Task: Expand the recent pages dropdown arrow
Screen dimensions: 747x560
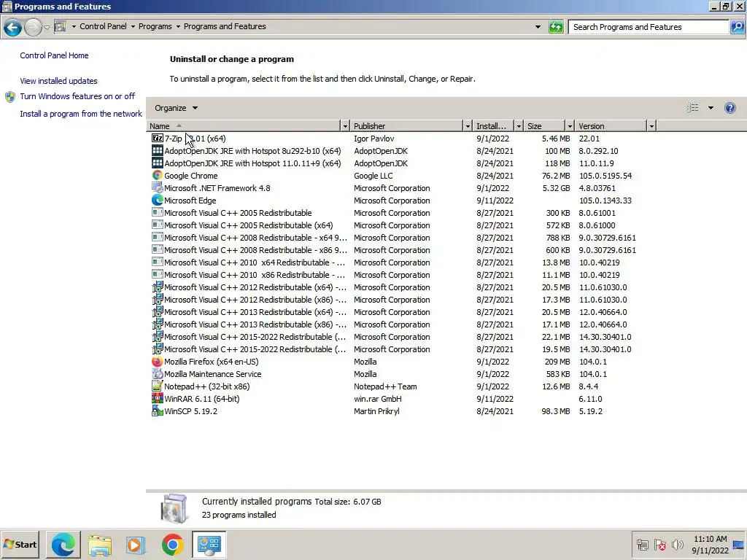Action: (x=47, y=27)
